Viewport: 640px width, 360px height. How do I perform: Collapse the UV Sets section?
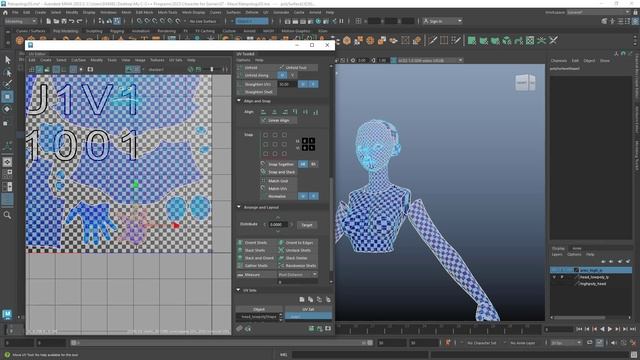(x=238, y=290)
